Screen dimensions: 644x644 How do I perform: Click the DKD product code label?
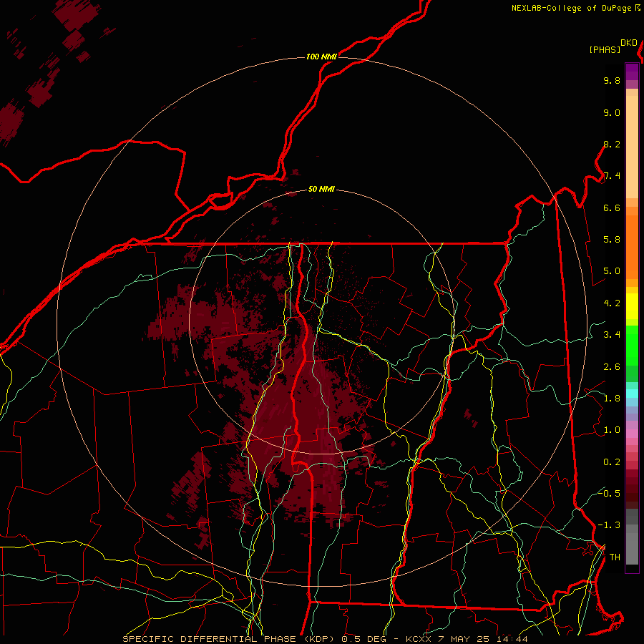(629, 43)
